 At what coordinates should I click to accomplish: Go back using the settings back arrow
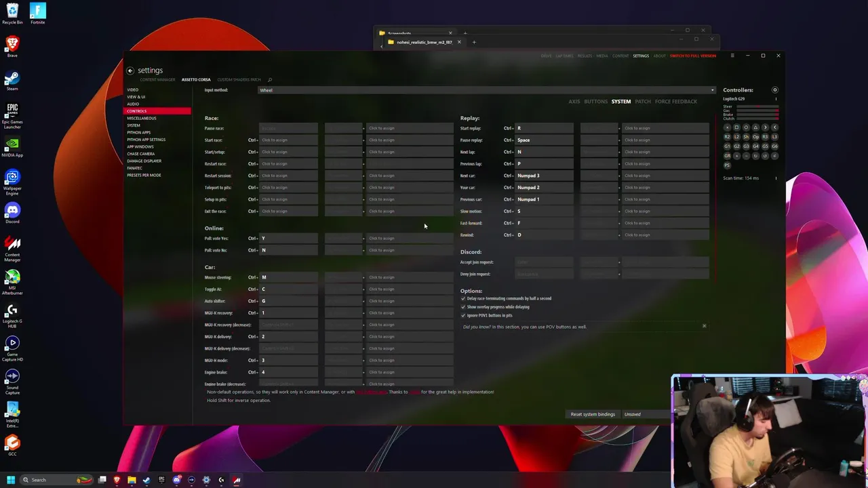(130, 70)
